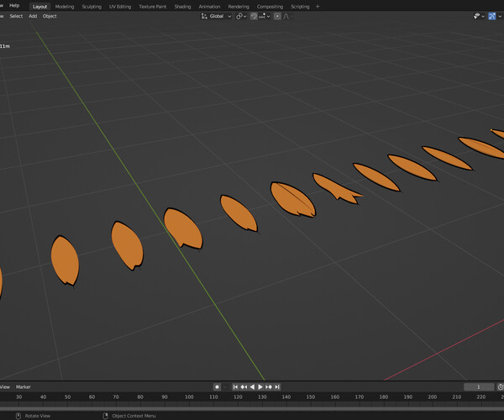Screen dimensions: 504x420
Task: Open the Help menu
Action: pyautogui.click(x=14, y=6)
